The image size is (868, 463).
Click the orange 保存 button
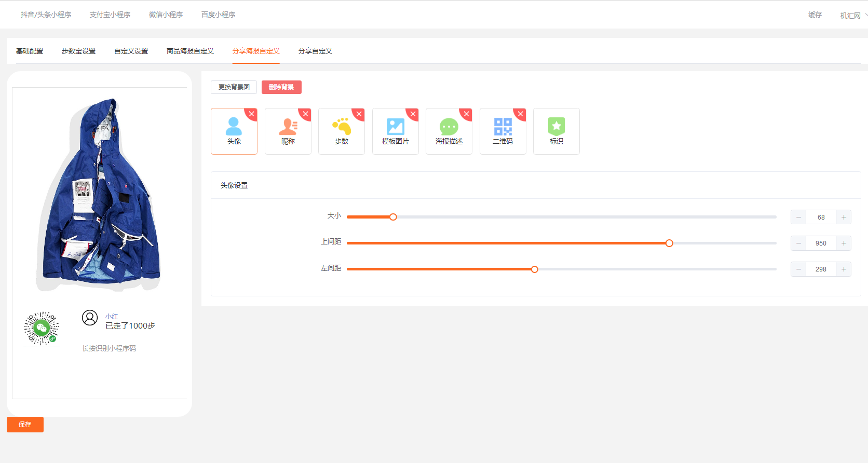[x=25, y=425]
